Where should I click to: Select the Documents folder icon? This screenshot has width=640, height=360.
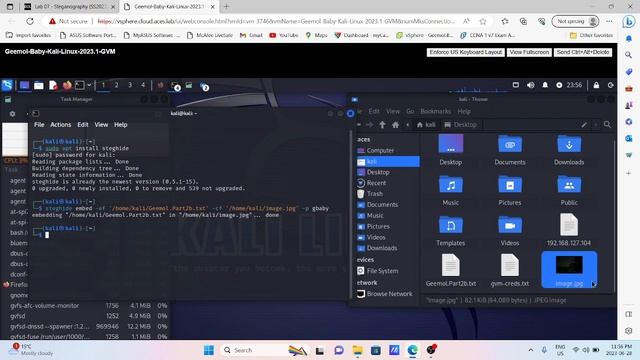pyautogui.click(x=510, y=149)
